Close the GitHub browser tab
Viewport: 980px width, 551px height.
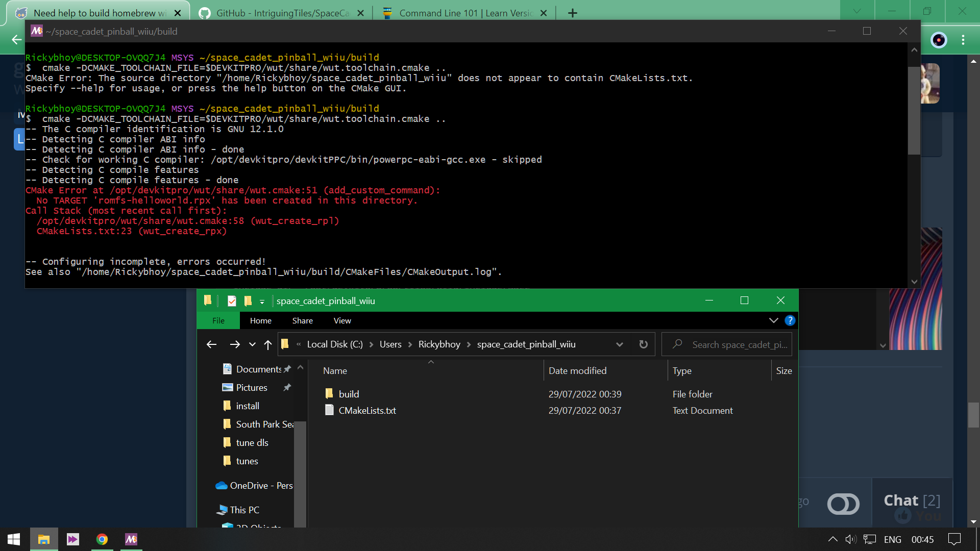coord(361,13)
